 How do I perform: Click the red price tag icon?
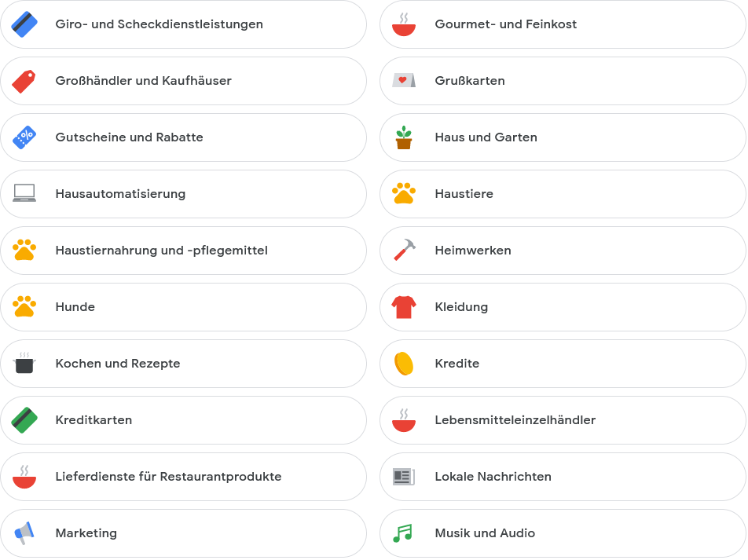[x=24, y=81]
